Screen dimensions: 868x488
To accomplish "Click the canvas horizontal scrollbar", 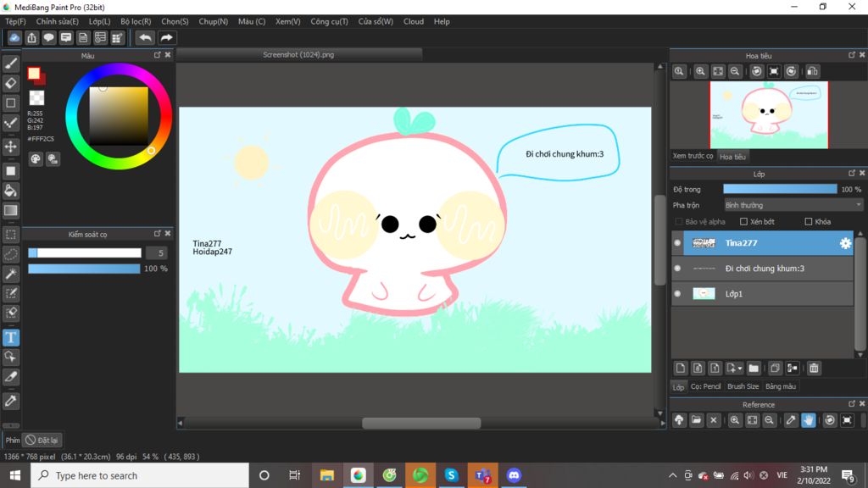I will [x=421, y=424].
